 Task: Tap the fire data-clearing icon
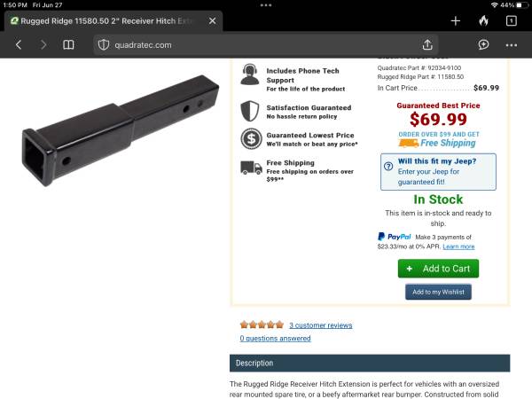pyautogui.click(x=483, y=21)
